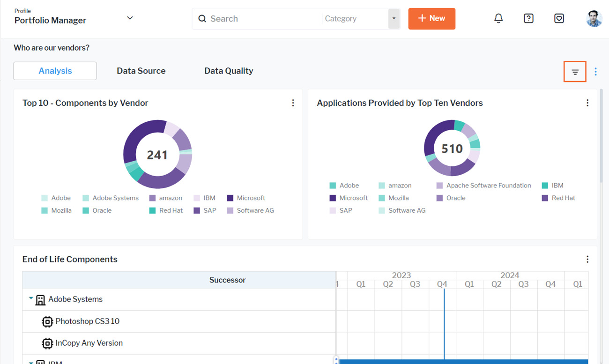Click the New button
Screen dimensions: 609x364
pos(431,19)
